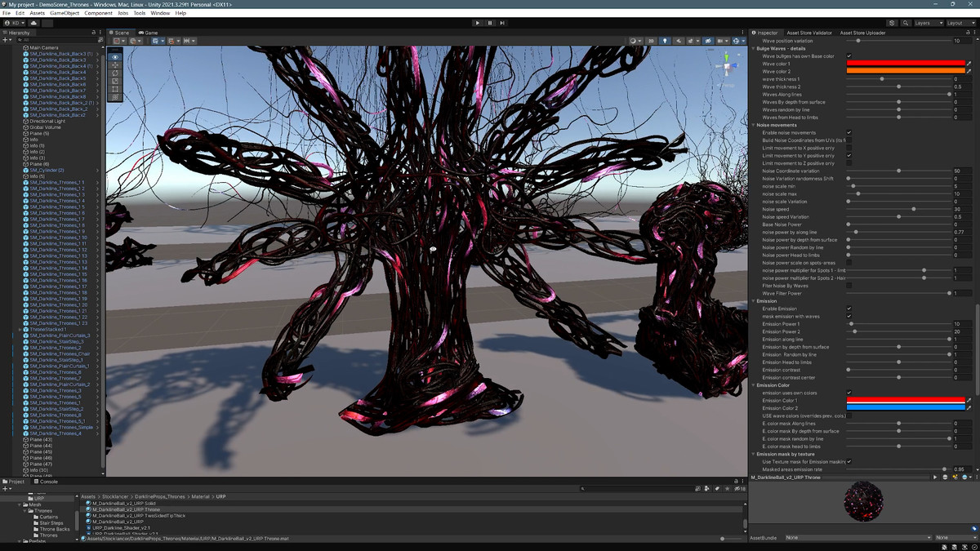Select the Move tool in scene overlay
The image size is (980, 551).
pos(115,65)
